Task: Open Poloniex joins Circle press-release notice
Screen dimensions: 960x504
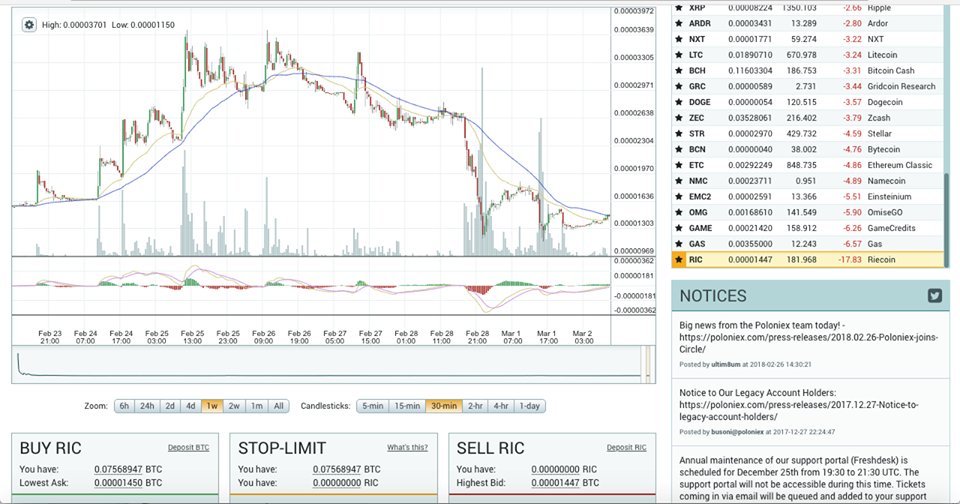Action: [808, 337]
